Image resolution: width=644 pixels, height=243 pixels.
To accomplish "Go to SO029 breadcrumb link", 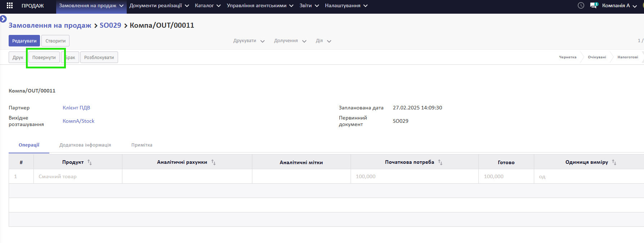I will coord(110,25).
